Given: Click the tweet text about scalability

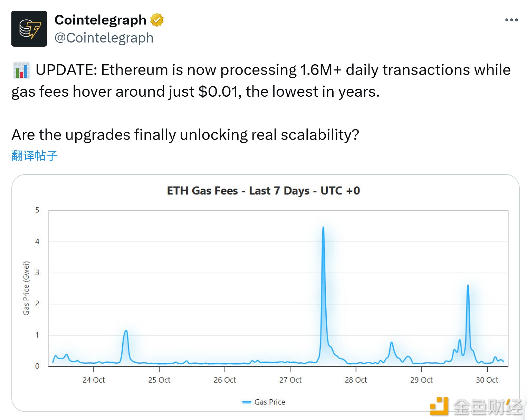Looking at the screenshot, I should (x=185, y=135).
